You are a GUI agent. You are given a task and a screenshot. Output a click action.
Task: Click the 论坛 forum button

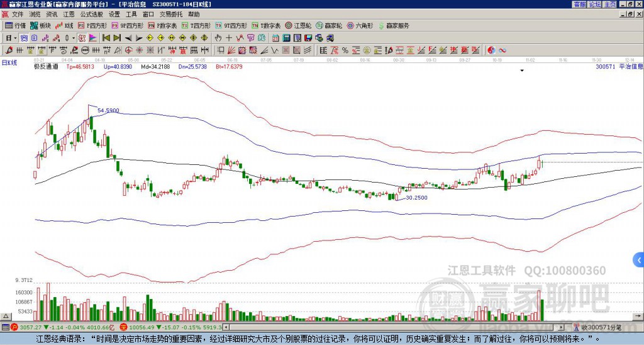pyautogui.click(x=594, y=4)
